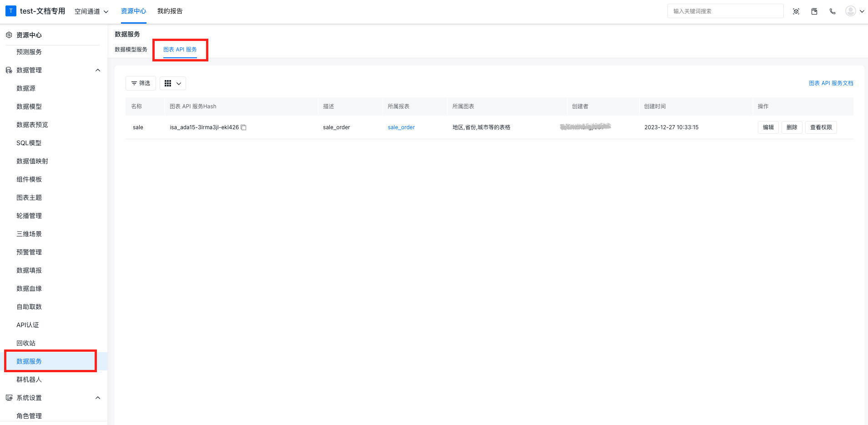Switch to 资源中心 top tab
The height and width of the screenshot is (425, 868).
[x=133, y=11]
